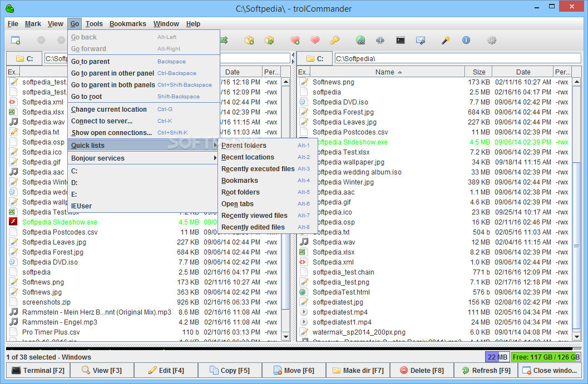The image size is (588, 384).
Task: Open Preferences via gear toolbar icon
Action: point(492,40)
